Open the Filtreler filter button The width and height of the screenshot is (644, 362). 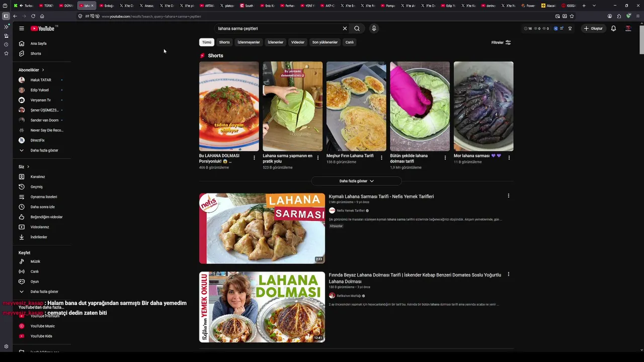pyautogui.click(x=501, y=42)
